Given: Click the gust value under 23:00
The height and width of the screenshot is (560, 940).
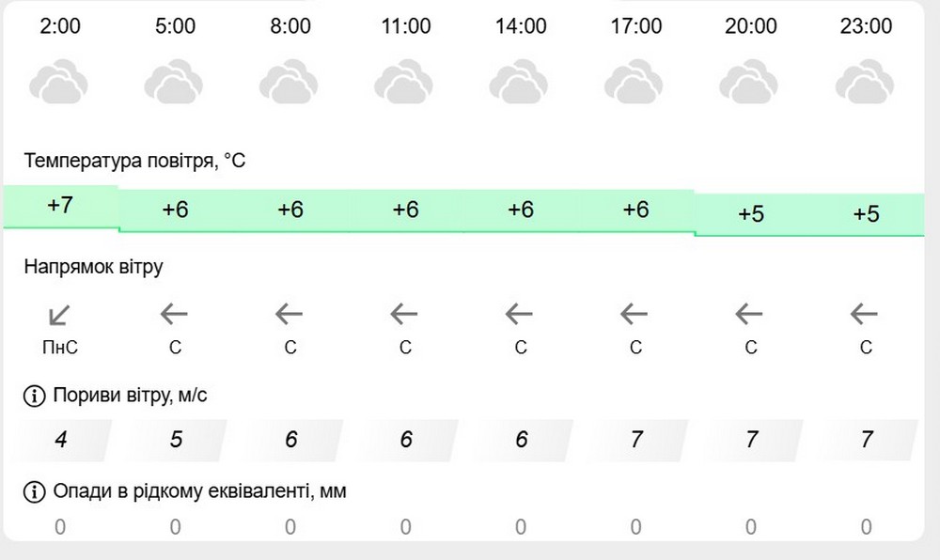Looking at the screenshot, I should [866, 439].
